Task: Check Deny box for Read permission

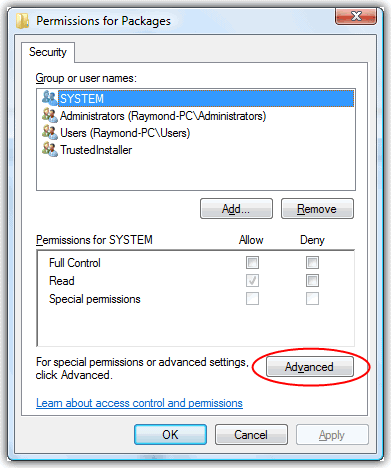Action: pyautogui.click(x=312, y=281)
